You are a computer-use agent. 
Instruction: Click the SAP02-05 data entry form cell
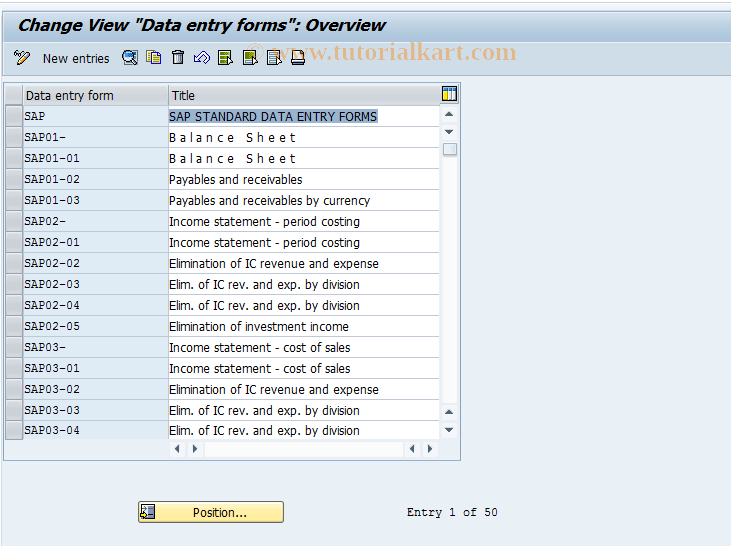coord(96,326)
